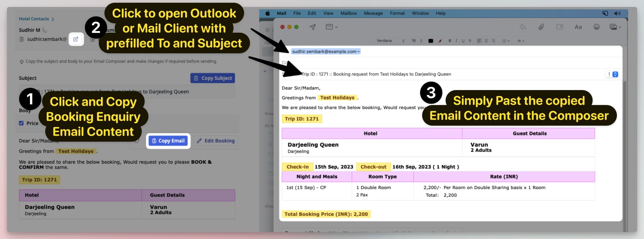Viewport: 644px width, 239px height.
Task: Click the Copy Subject button
Action: pyautogui.click(x=213, y=78)
